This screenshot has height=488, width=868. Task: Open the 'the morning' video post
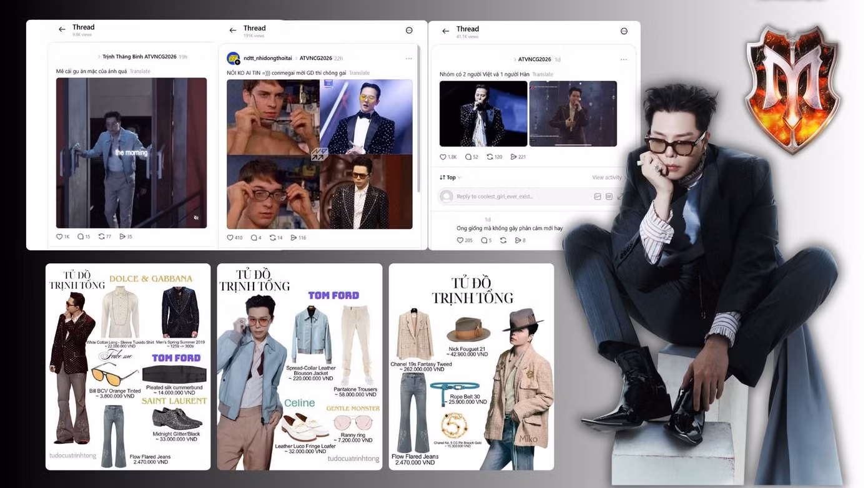(x=131, y=153)
